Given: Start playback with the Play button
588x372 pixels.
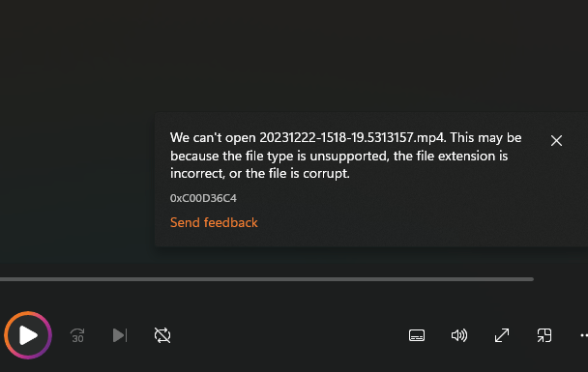Looking at the screenshot, I should pos(28,335).
